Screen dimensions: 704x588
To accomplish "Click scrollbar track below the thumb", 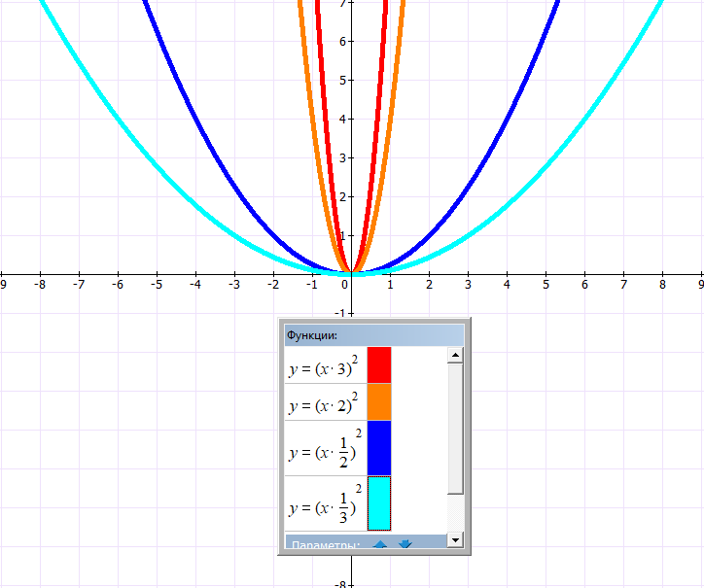I will [455, 512].
